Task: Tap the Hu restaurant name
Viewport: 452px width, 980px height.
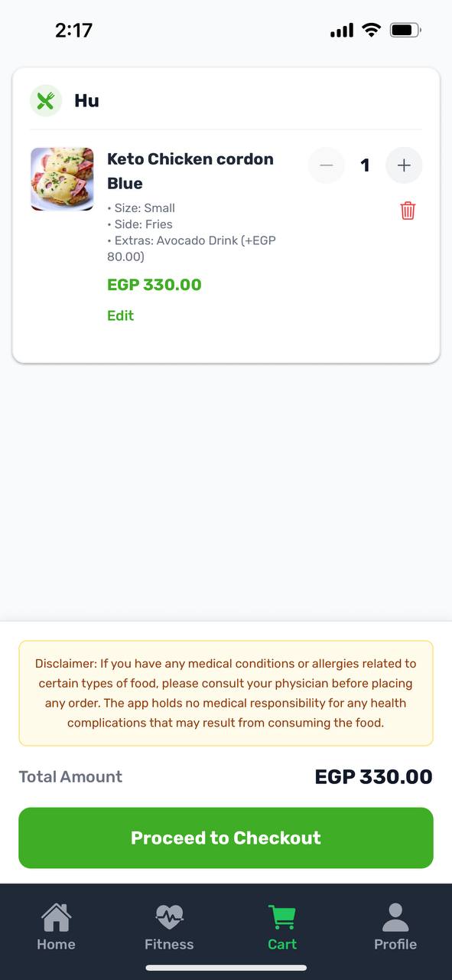Action: pos(86,101)
